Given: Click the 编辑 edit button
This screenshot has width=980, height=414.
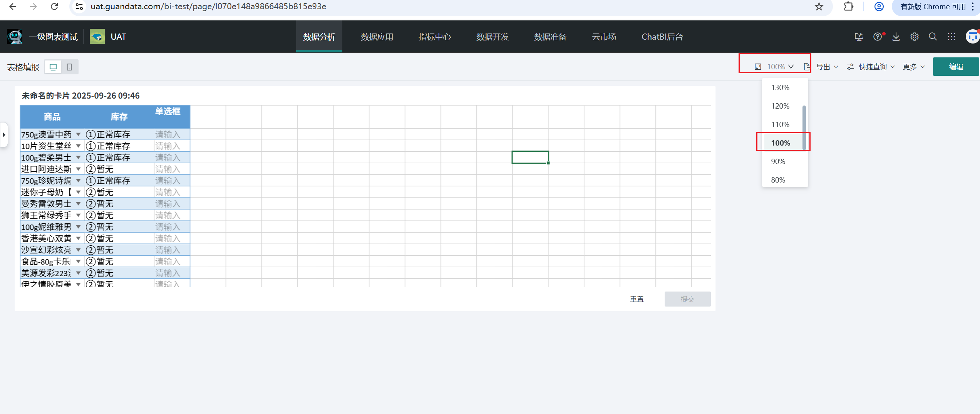Looking at the screenshot, I should (955, 67).
